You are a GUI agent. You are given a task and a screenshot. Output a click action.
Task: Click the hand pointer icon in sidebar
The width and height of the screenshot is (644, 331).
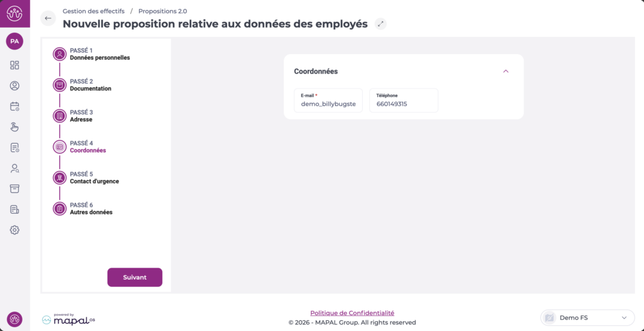click(14, 127)
